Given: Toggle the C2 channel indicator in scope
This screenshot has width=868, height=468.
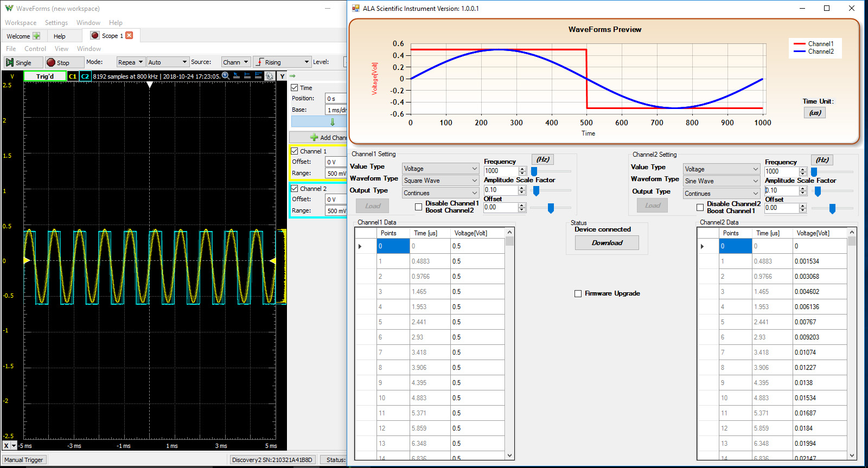Looking at the screenshot, I should point(85,76).
